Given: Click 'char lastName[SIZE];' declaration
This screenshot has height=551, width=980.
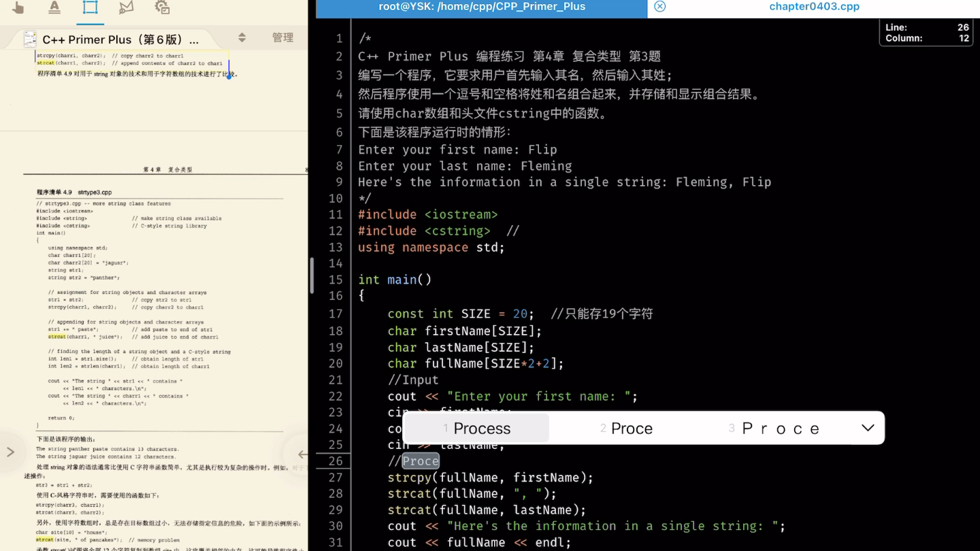Looking at the screenshot, I should pyautogui.click(x=461, y=348).
